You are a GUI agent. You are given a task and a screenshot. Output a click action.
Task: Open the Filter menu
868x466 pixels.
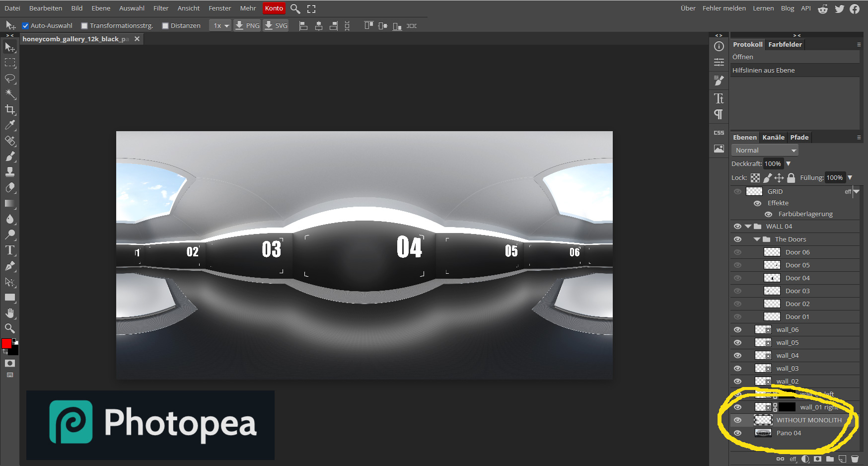coord(161,8)
